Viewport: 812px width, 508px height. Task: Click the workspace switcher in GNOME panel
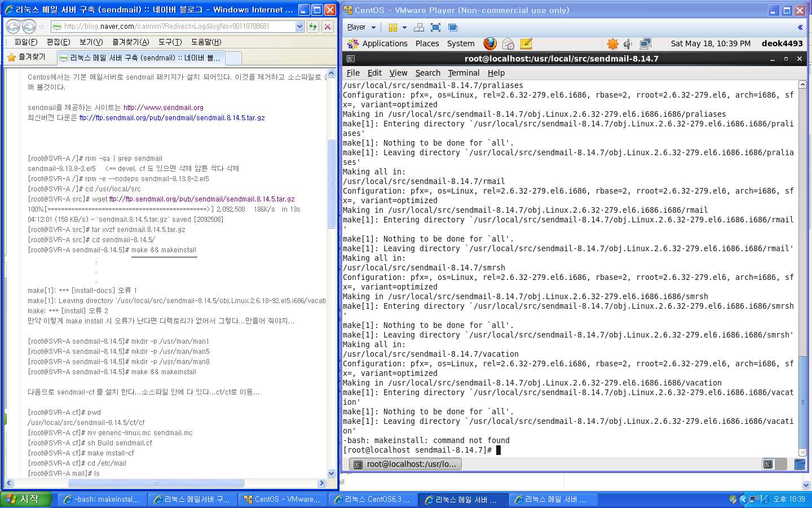774,464
